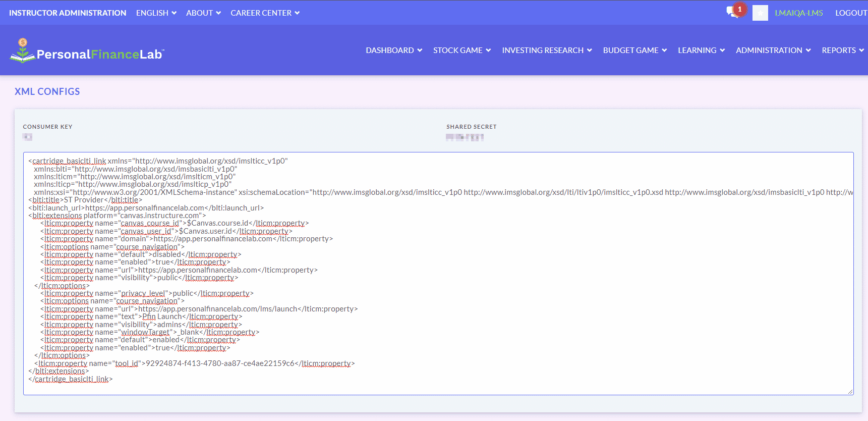
Task: Click the visibility admins property line
Action: 141,324
